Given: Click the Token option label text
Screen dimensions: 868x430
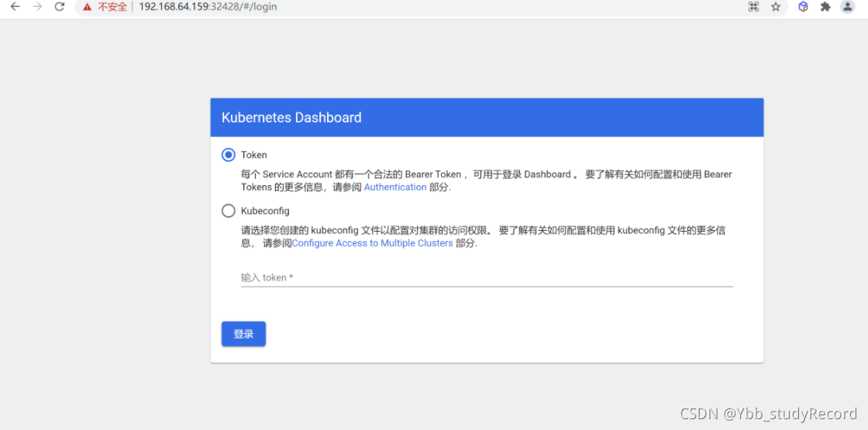Looking at the screenshot, I should pyautogui.click(x=254, y=155).
